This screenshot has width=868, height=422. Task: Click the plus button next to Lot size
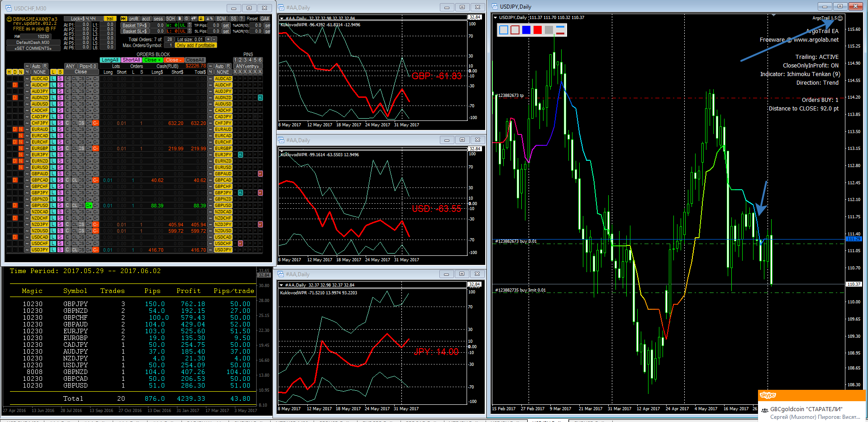coord(208,39)
